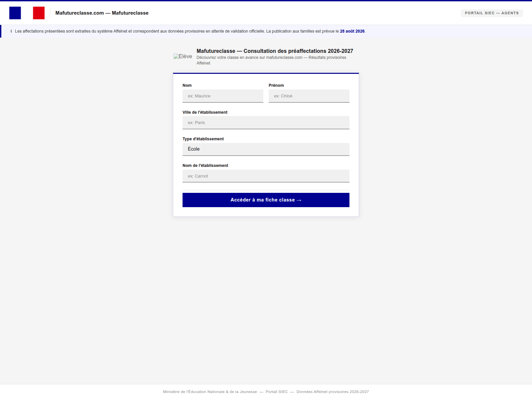Focus the Nom input field
Image resolution: width=532 pixels, height=399 pixels.
coord(223,96)
